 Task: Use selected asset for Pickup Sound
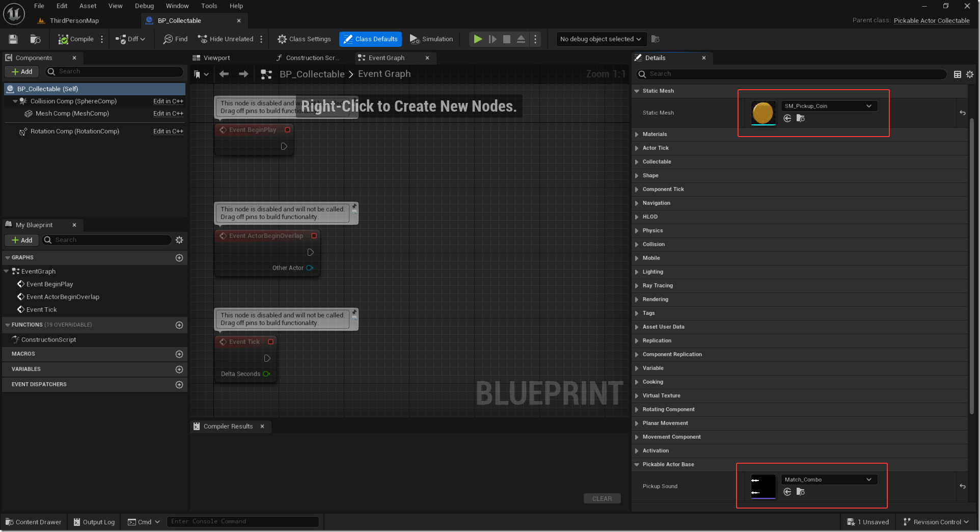pos(787,492)
